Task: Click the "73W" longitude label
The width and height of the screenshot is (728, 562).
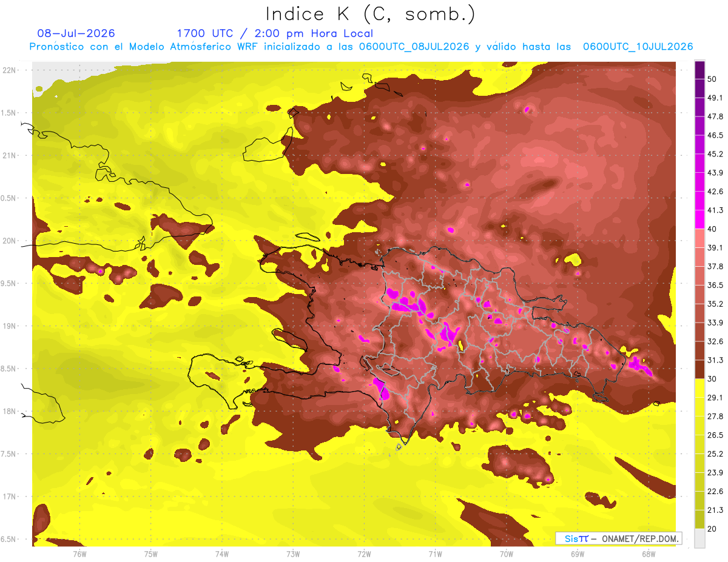Action: (x=293, y=554)
